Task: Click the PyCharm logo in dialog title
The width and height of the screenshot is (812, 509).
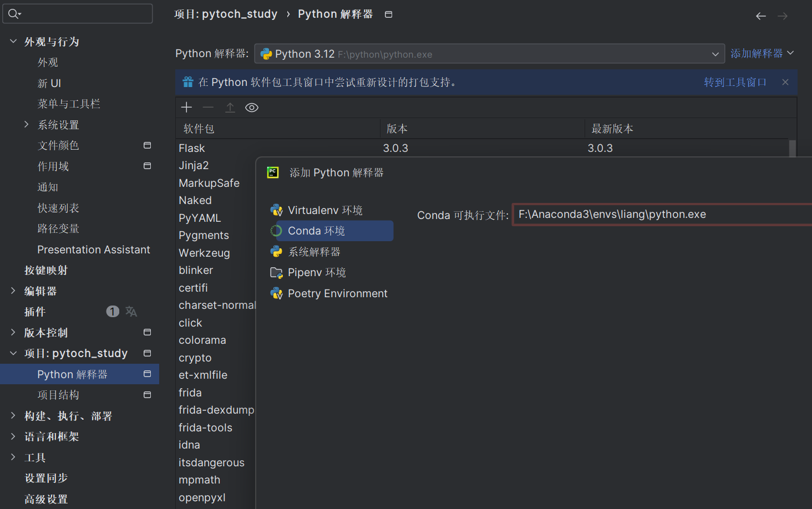Action: coord(273,172)
